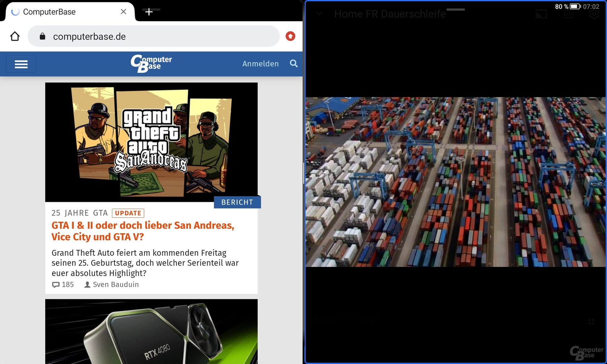The width and height of the screenshot is (607, 364).
Task: Focus the computerbase.de address bar
Action: [x=154, y=36]
